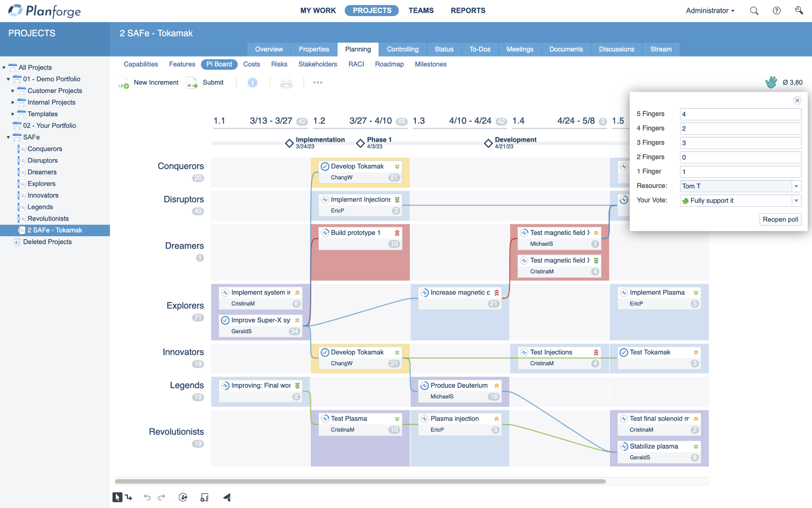Click the printer icon in toolbar
Viewport: 812px width, 508px height.
pyautogui.click(x=286, y=83)
